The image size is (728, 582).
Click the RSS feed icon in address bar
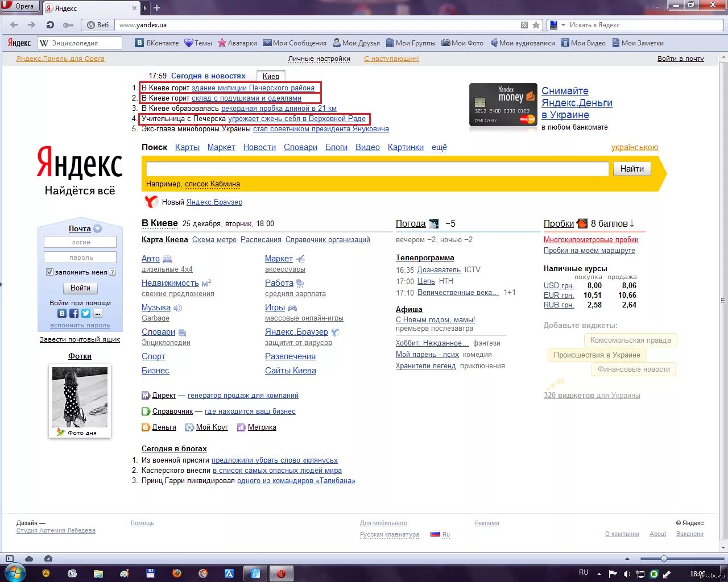(524, 25)
